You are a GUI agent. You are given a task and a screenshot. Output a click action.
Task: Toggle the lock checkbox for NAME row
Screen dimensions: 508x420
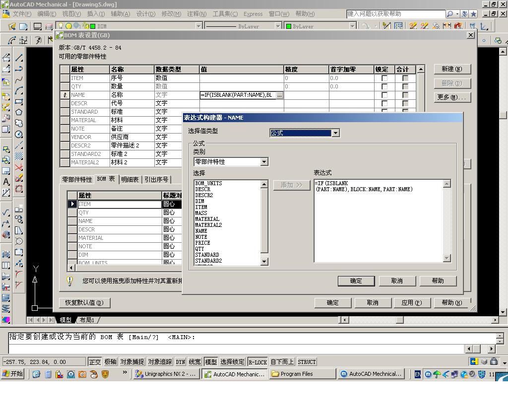[x=384, y=95]
